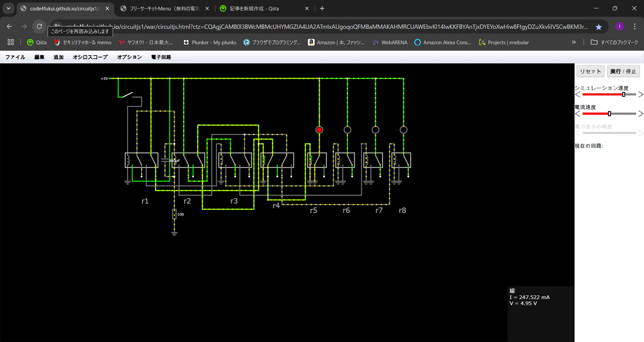Increase current speed with right arrow
The image size is (644, 342).
(641, 114)
